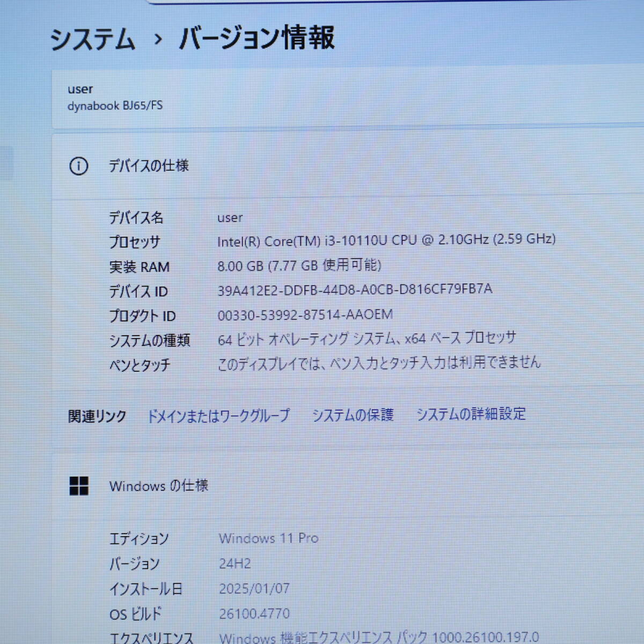The image size is (644, 644).
Task: Click the バージョン情報 page title
Action: pyautogui.click(x=257, y=38)
